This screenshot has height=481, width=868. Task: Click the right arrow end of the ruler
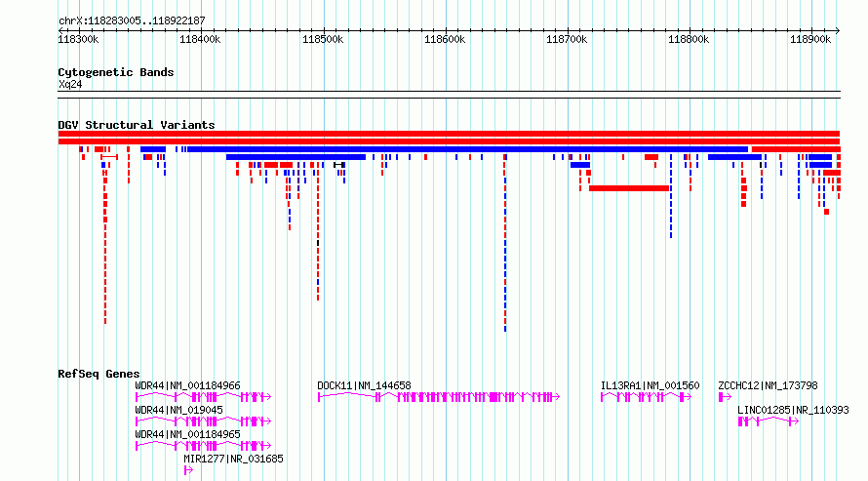(838, 30)
